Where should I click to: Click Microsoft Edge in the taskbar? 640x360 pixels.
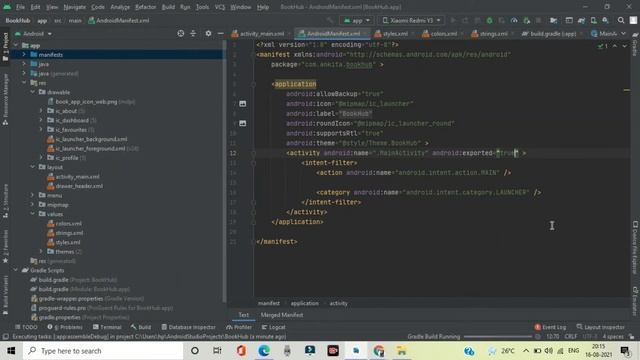coord(264,351)
